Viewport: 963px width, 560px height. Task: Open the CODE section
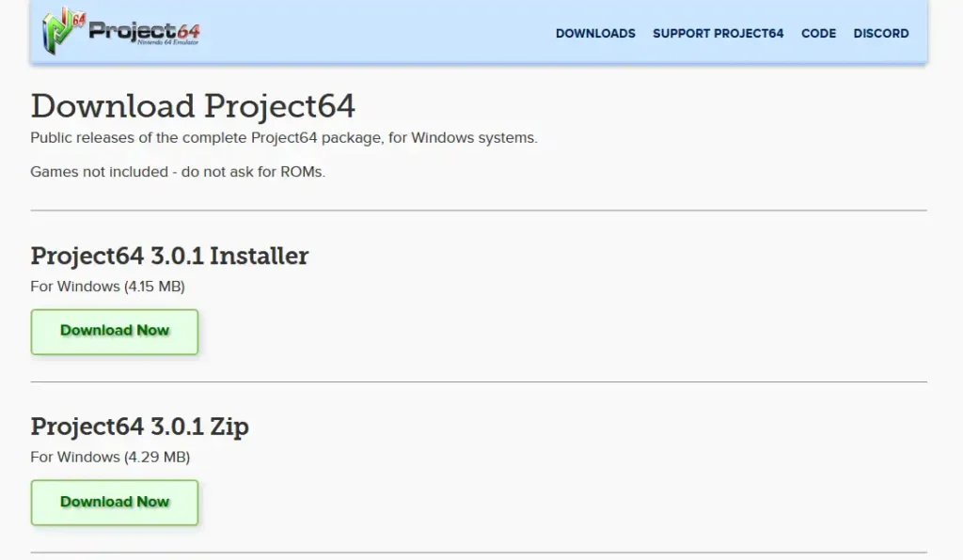818,33
